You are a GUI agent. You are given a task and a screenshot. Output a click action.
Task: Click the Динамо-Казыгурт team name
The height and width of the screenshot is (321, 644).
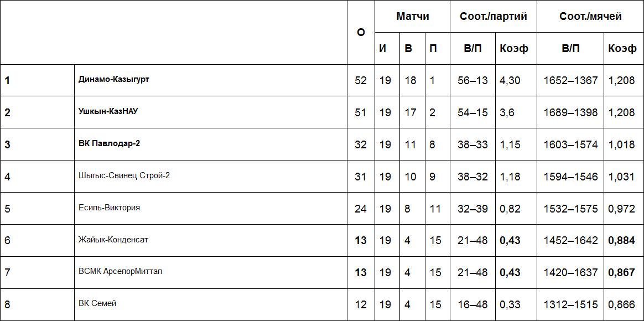tap(114, 79)
